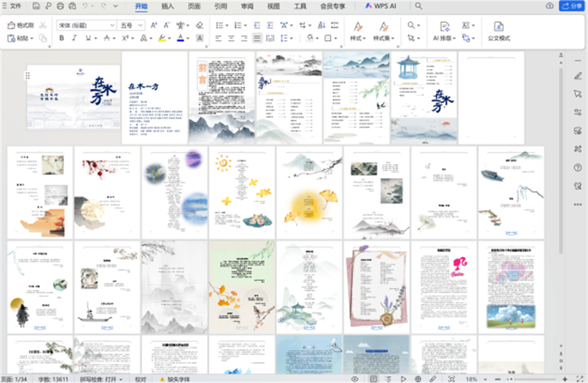Screen dimensions: 588x383
Task: Open the 五号 font size dropdown
Action: [131, 26]
